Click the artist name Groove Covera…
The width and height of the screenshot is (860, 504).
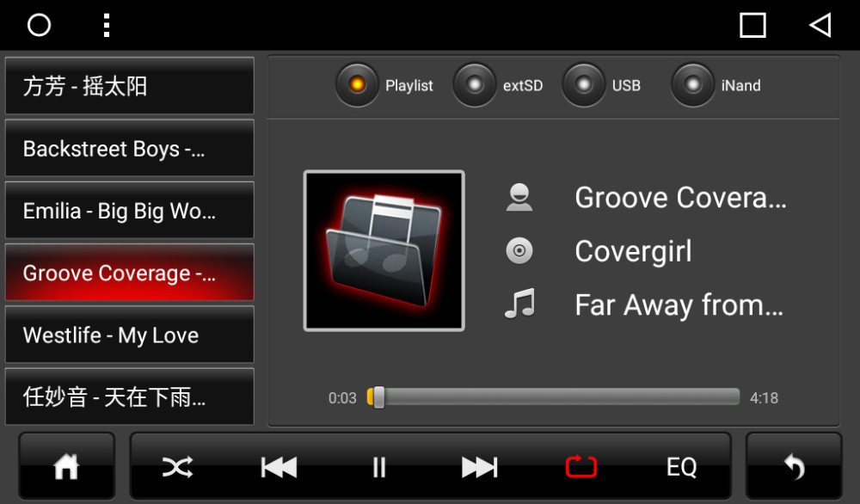click(x=680, y=198)
